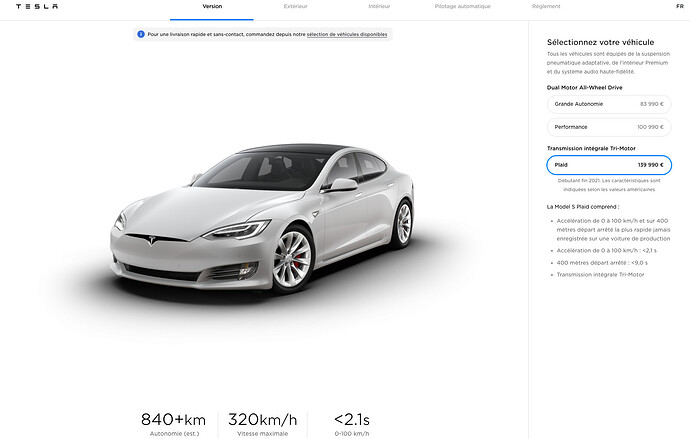This screenshot has width=690, height=439.
Task: Switch to the Règlement tab
Action: pyautogui.click(x=546, y=7)
